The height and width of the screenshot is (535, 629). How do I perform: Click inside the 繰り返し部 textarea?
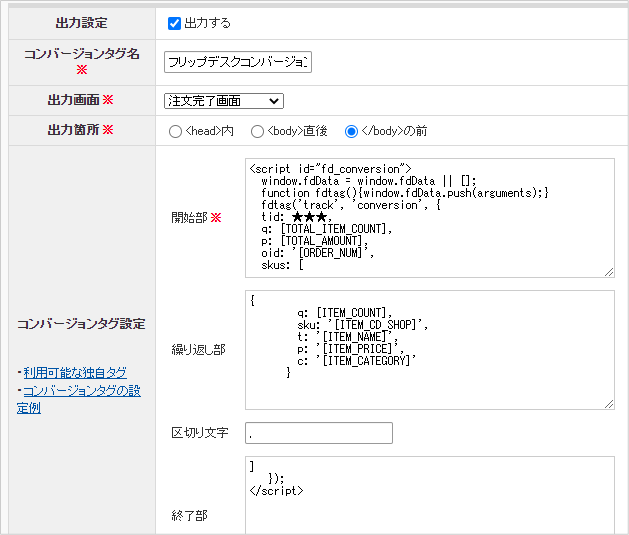430,350
